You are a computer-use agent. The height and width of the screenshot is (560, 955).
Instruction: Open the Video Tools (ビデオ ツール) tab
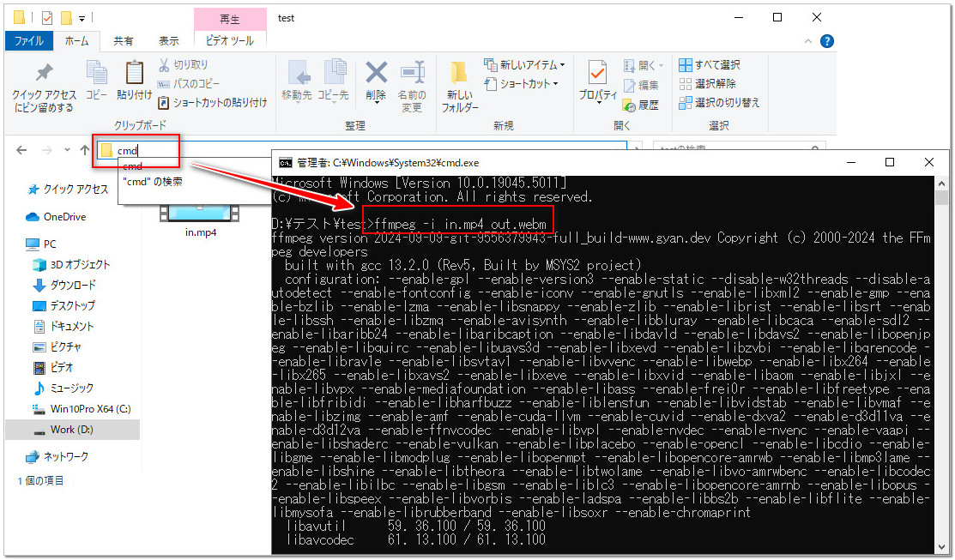click(230, 41)
